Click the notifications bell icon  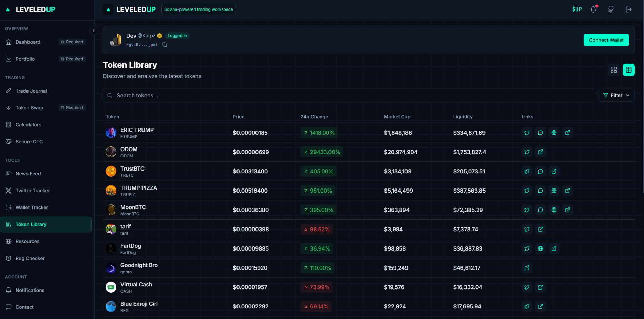pyautogui.click(x=593, y=9)
